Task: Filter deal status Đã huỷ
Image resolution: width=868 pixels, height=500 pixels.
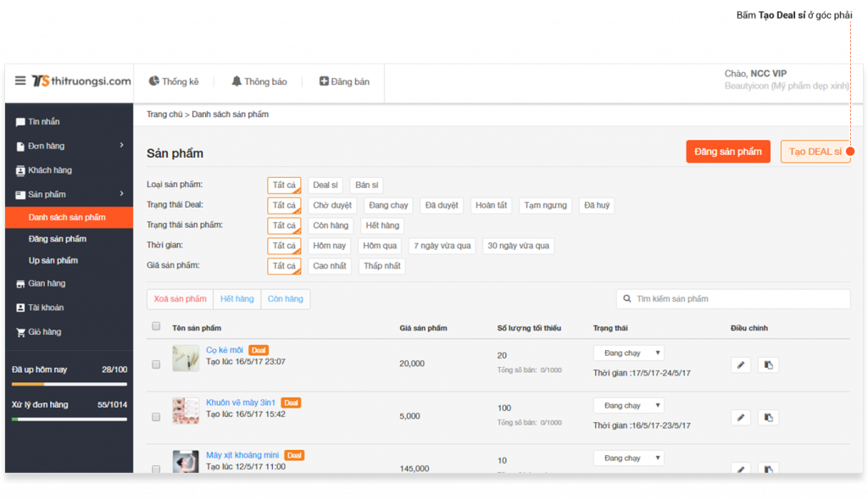Action: (597, 205)
